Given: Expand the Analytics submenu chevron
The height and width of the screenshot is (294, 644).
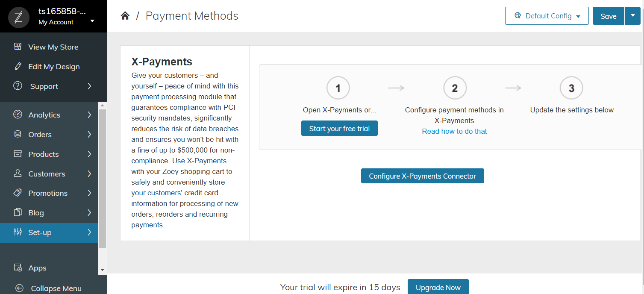Looking at the screenshot, I should (89, 115).
